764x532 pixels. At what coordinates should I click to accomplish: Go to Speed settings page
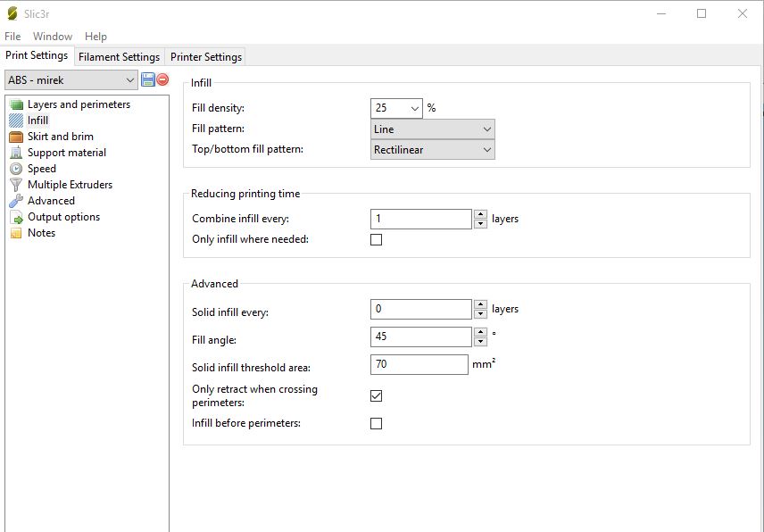41,169
